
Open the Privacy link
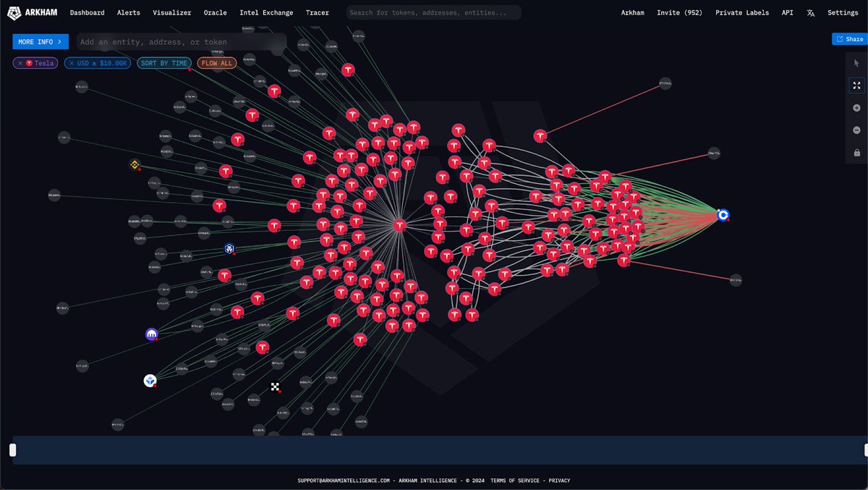click(x=559, y=481)
